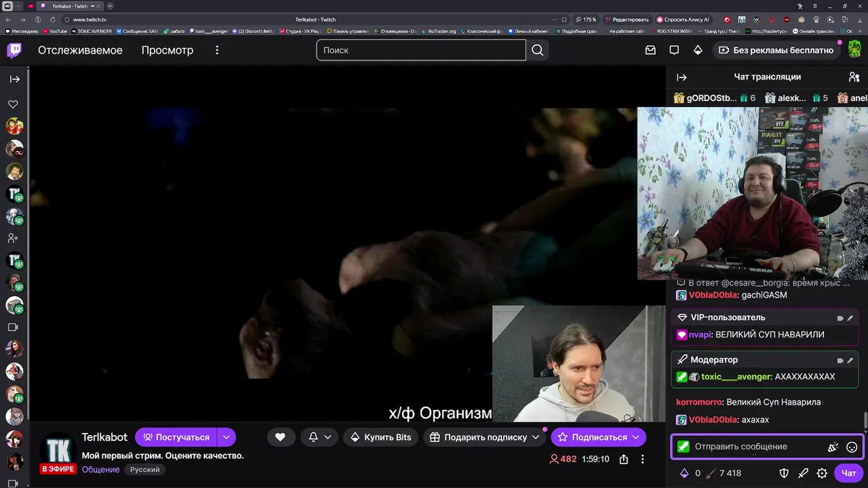
Task: Open the chat community users icon
Action: click(854, 77)
